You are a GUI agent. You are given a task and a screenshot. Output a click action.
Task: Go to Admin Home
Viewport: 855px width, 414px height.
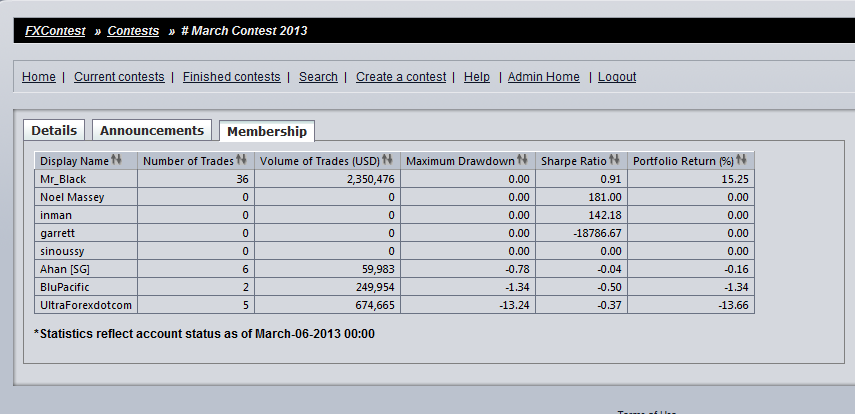544,77
